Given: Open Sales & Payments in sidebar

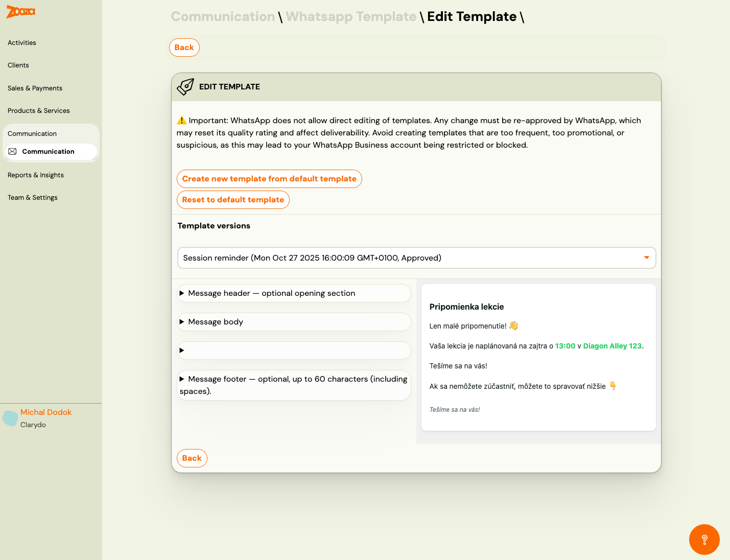Looking at the screenshot, I should coord(35,88).
